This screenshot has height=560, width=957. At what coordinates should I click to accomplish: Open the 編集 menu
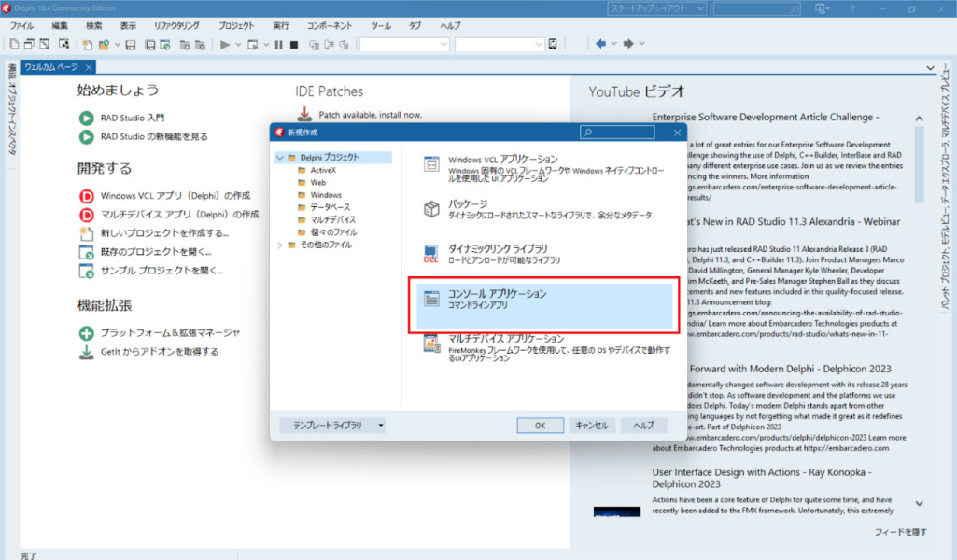click(x=60, y=25)
